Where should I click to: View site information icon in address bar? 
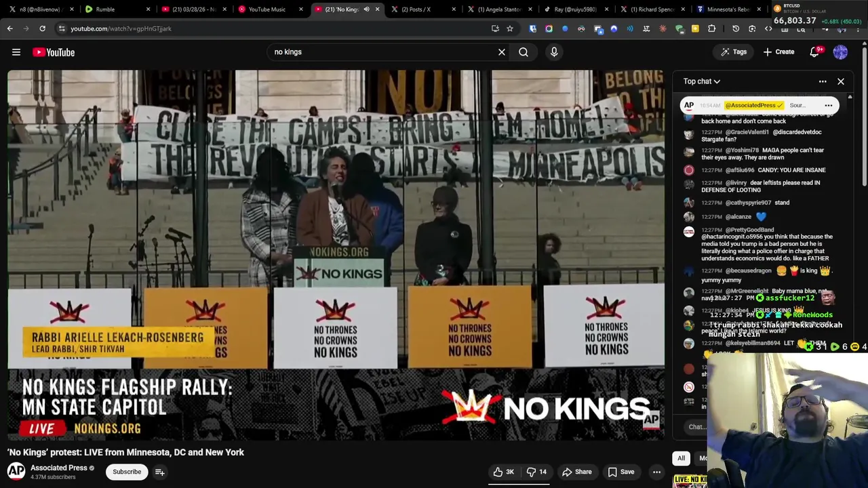[x=61, y=28]
